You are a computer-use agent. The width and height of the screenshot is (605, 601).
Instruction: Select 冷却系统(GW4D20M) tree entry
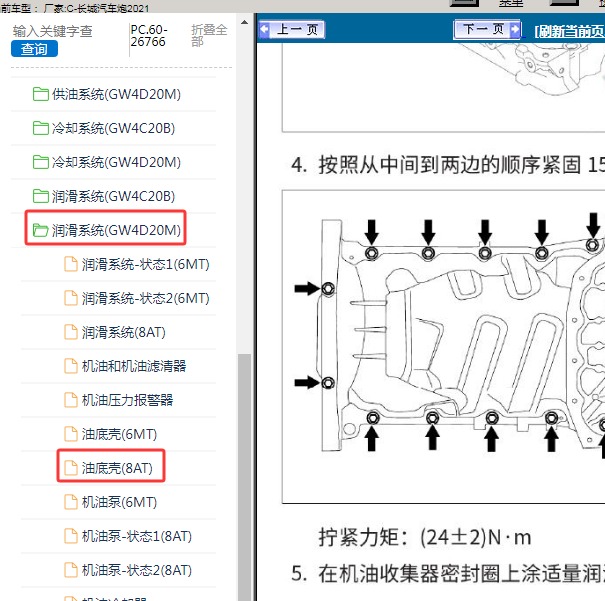coord(116,162)
